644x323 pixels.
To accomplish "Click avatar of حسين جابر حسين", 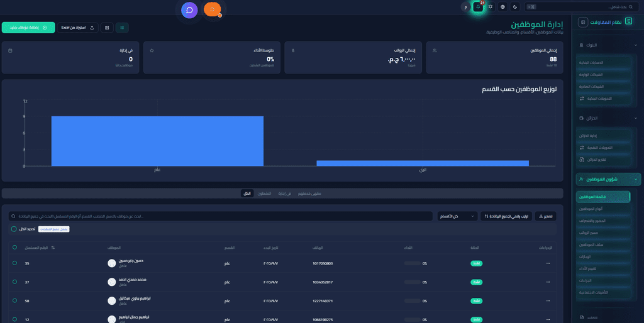I will click(112, 263).
